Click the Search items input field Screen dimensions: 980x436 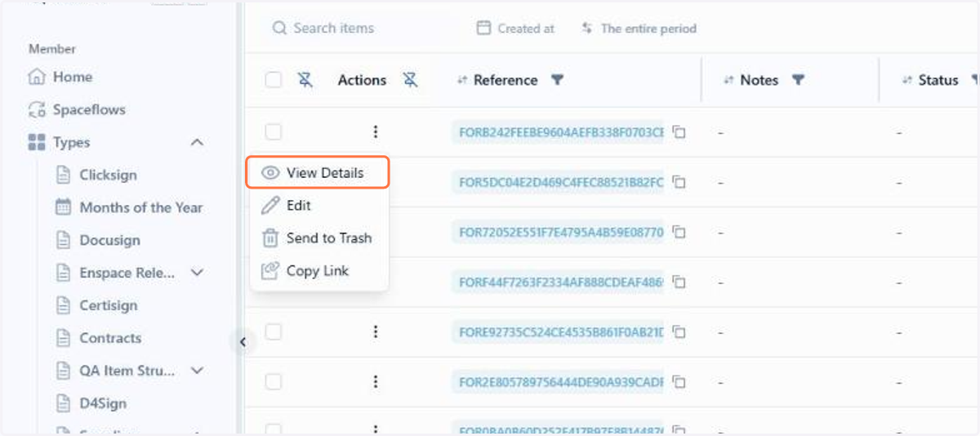pos(359,29)
